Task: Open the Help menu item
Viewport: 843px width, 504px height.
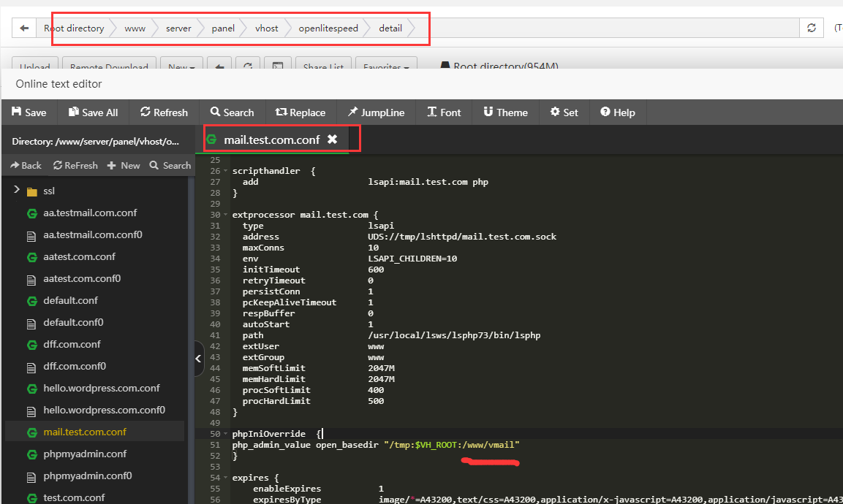Action: pyautogui.click(x=617, y=112)
